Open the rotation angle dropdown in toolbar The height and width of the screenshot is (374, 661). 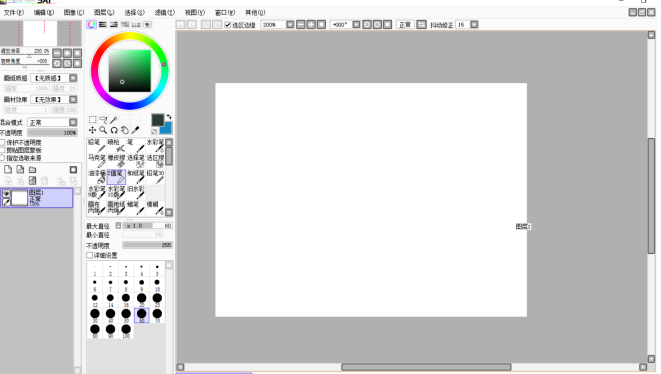356,25
